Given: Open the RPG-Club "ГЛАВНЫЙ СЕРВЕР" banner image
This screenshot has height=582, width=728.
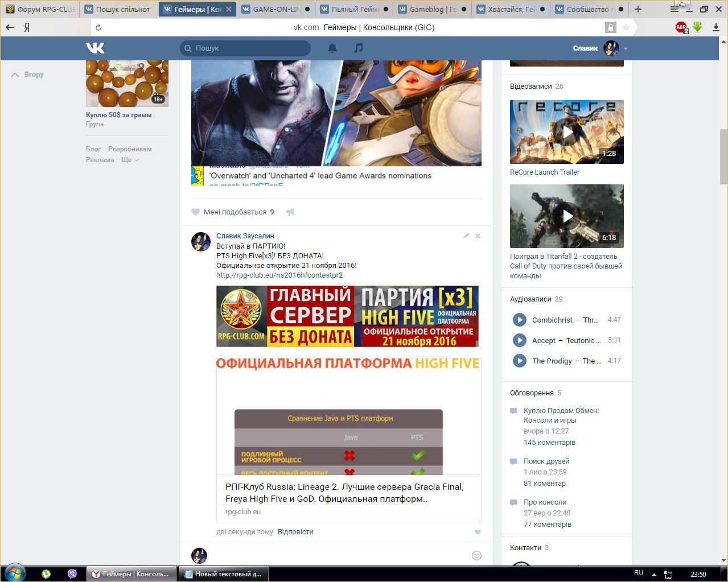Looking at the screenshot, I should coord(347,316).
